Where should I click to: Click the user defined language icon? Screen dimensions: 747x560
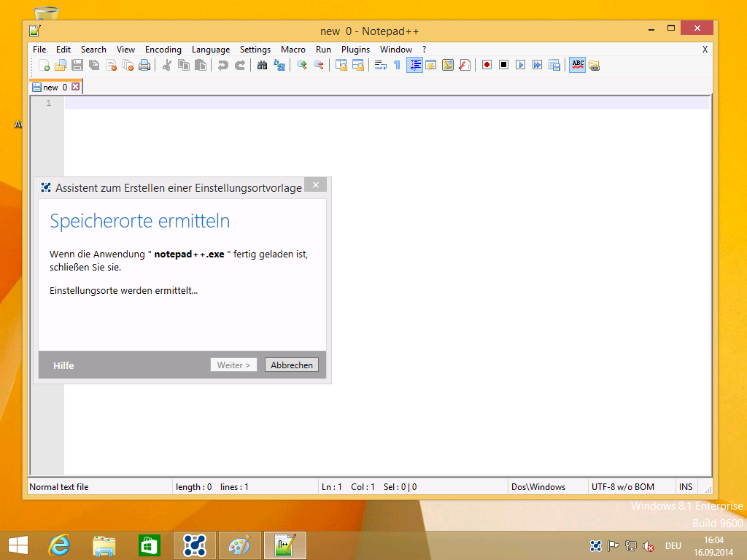(431, 65)
